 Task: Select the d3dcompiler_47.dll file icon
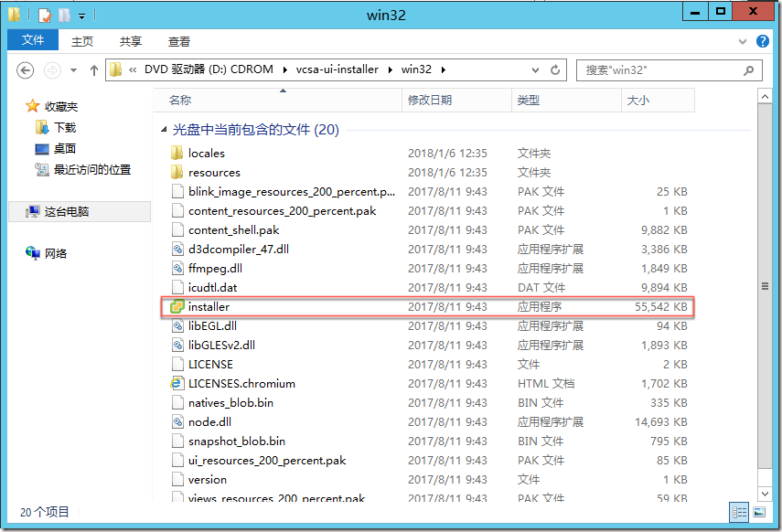(177, 249)
